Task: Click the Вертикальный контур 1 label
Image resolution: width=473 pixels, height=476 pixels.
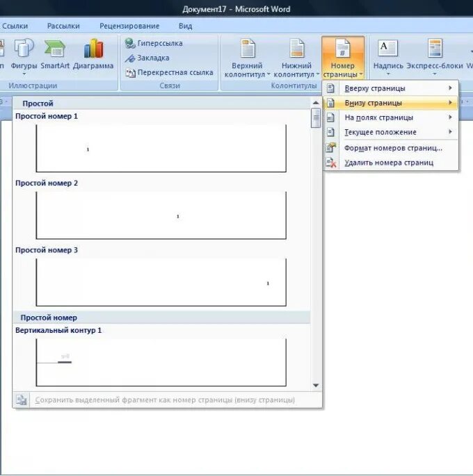Action: coord(58,330)
